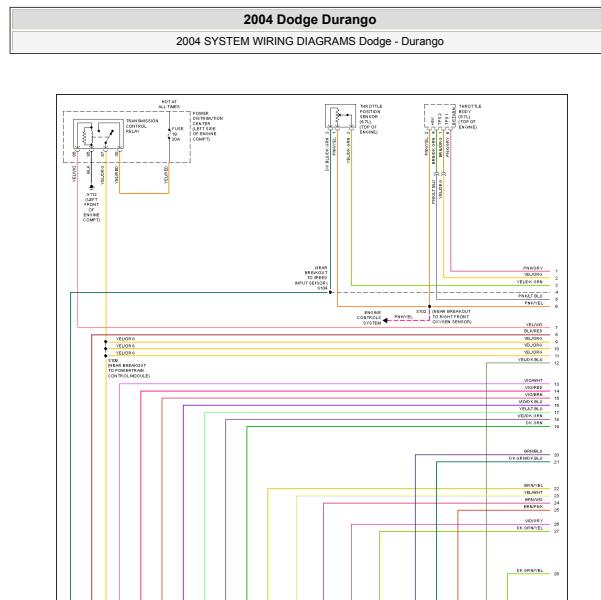Image resolution: width=601 pixels, height=600 pixels.
Task: Click the S102 splice dot
Action: [x=429, y=306]
